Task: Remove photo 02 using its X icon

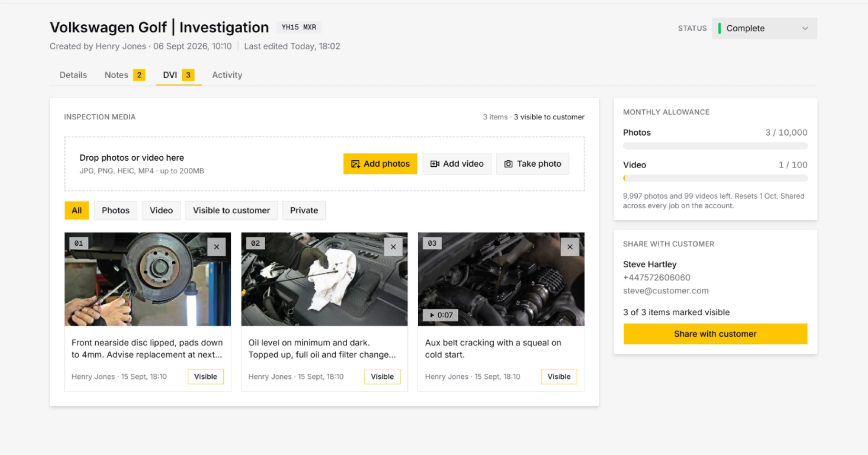Action: pyautogui.click(x=393, y=247)
